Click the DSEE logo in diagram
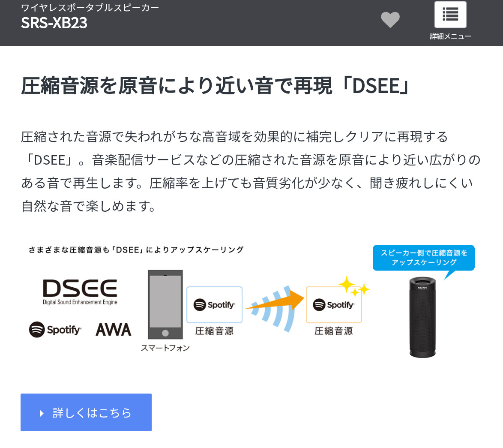Image resolution: width=503 pixels, height=448 pixels. pos(80,292)
